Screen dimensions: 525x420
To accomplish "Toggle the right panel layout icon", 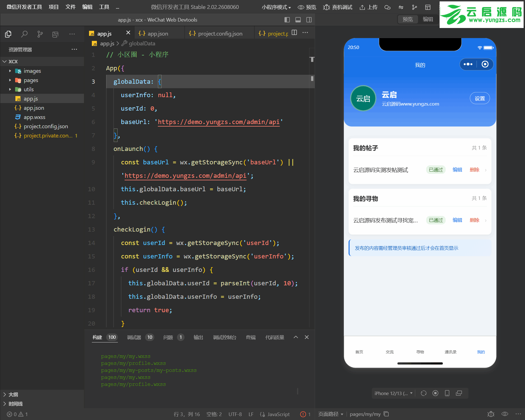I will coord(309,20).
